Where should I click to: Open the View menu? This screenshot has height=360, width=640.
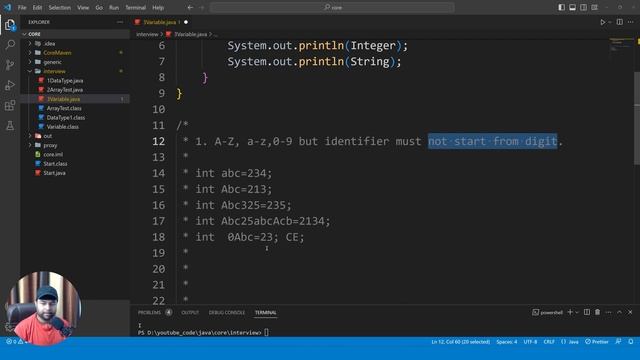pyautogui.click(x=83, y=7)
